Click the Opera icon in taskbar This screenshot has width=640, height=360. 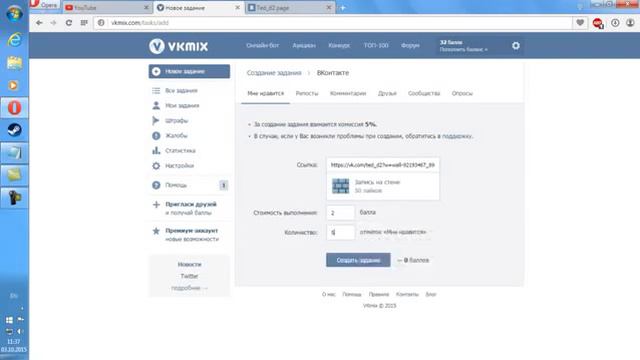coord(14,108)
